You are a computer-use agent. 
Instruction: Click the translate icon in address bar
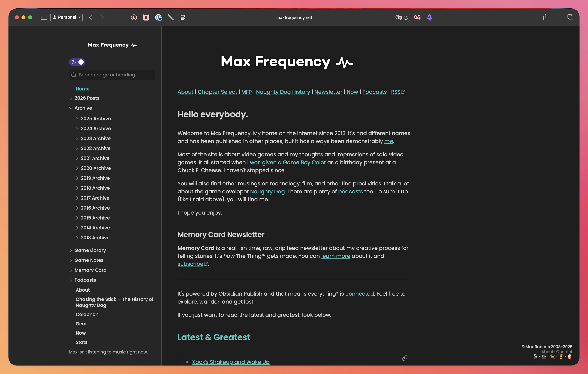[398, 17]
